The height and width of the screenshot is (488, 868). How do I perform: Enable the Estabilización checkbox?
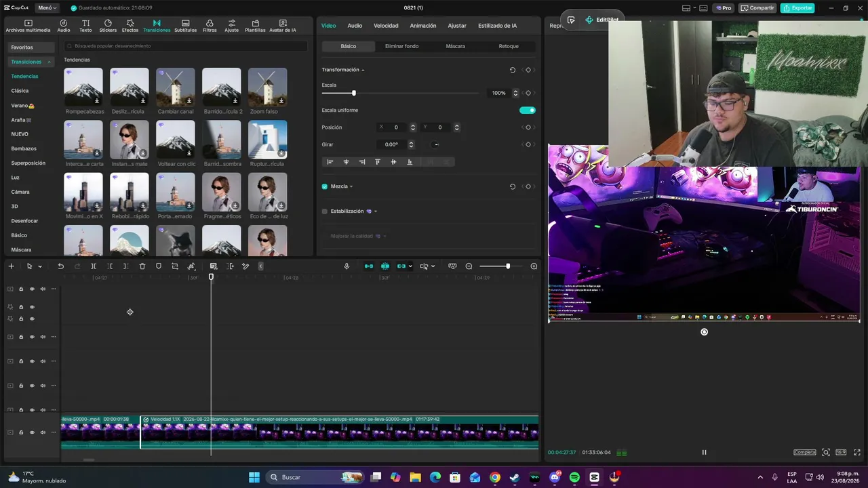[x=324, y=211]
